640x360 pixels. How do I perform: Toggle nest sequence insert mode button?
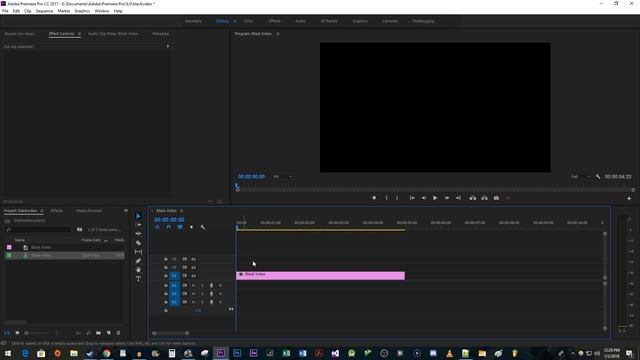[x=157, y=227]
